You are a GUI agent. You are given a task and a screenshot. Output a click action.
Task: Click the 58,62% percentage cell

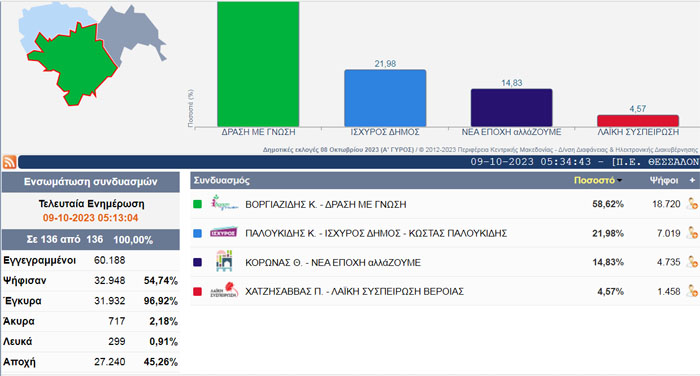tap(608, 205)
